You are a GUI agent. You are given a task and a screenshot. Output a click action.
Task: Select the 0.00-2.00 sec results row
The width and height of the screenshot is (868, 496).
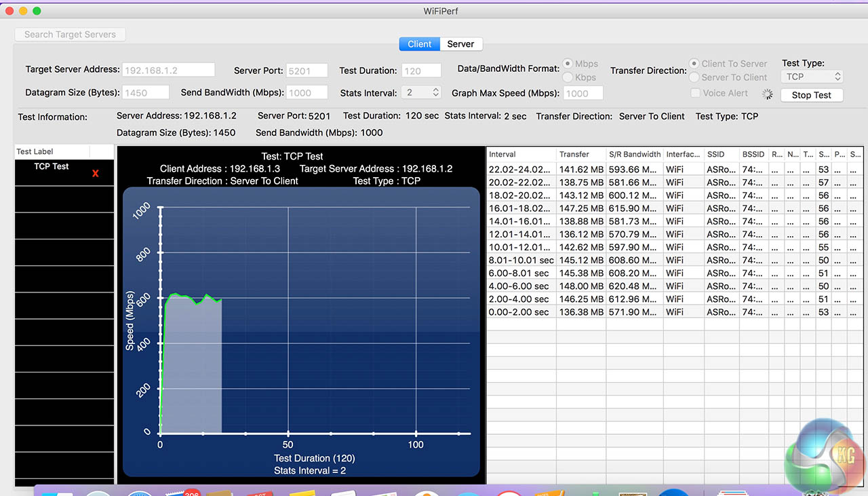coord(519,312)
